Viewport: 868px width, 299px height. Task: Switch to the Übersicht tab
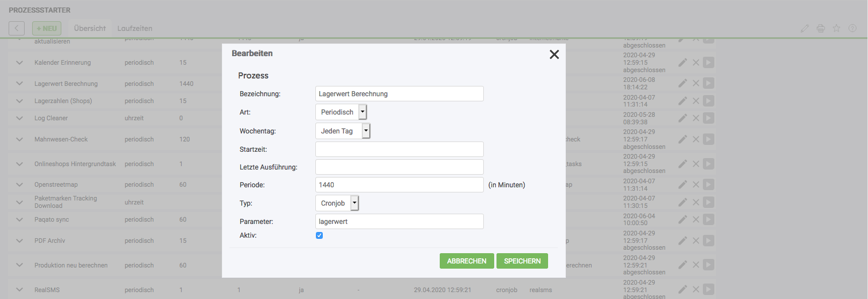[90, 28]
